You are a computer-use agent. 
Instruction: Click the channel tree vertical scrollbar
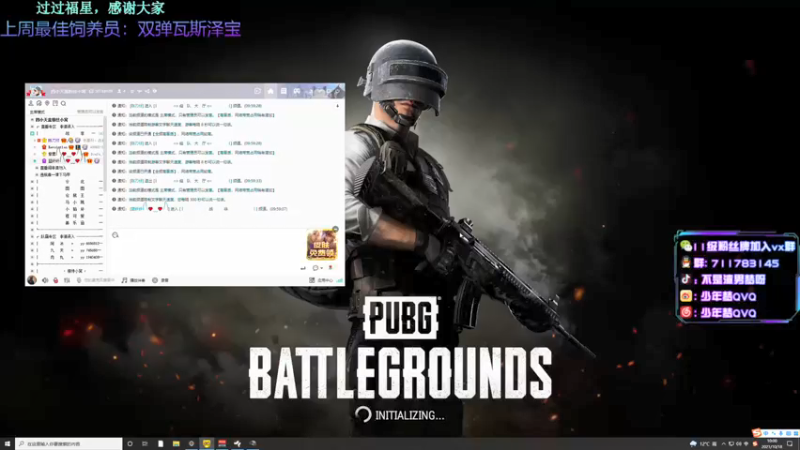105,153
